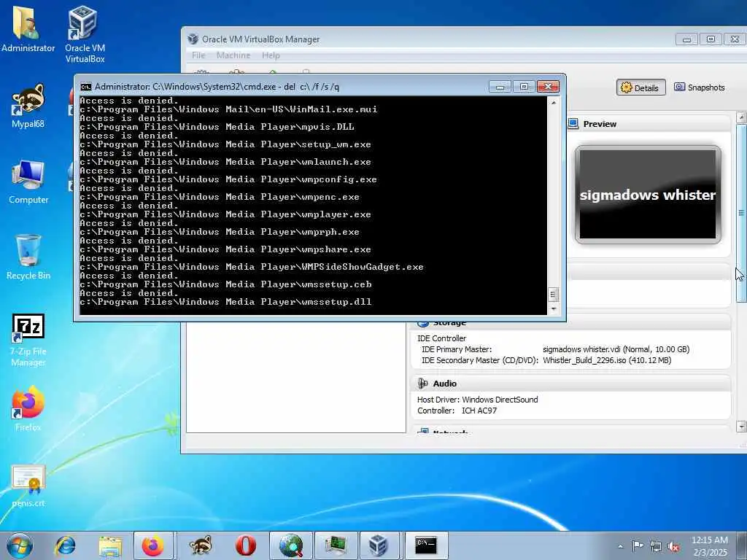
Task: Maximize the VirtualBox Manager window
Action: point(711,39)
